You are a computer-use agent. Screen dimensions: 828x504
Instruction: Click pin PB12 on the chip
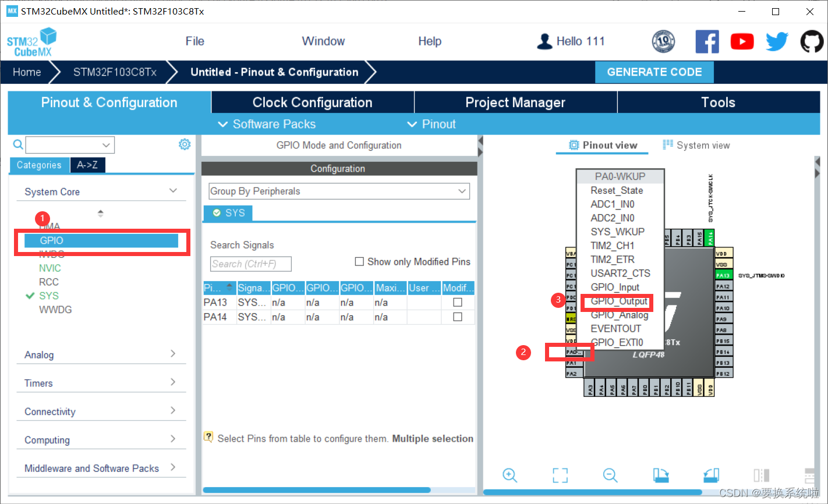pyautogui.click(x=723, y=374)
